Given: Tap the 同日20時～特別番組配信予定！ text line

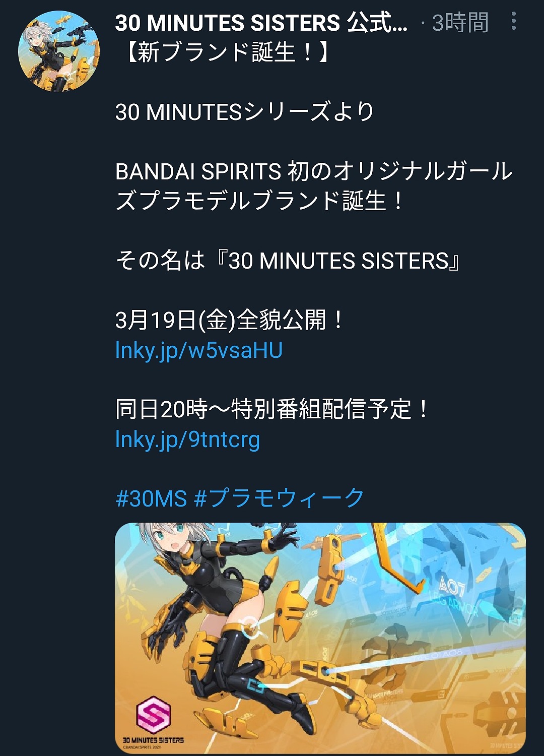Looking at the screenshot, I should tap(272, 409).
